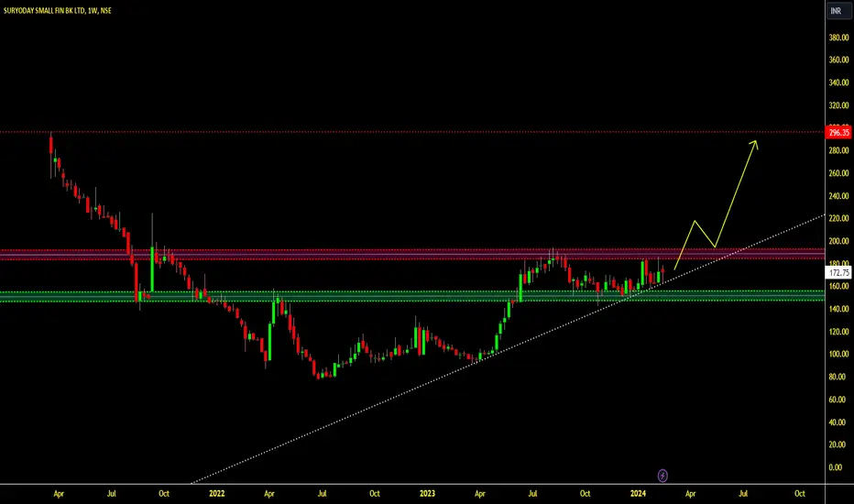Click the Jul label between 2022 and 2023
854x504 pixels.
click(322, 494)
